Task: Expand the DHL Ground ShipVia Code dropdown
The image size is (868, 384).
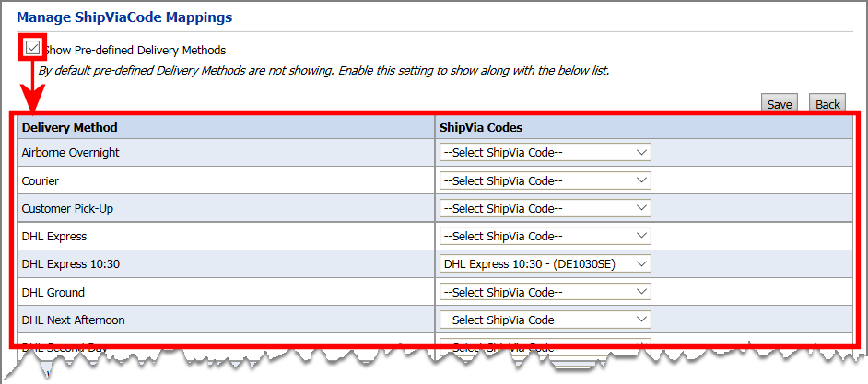Action: (x=545, y=292)
